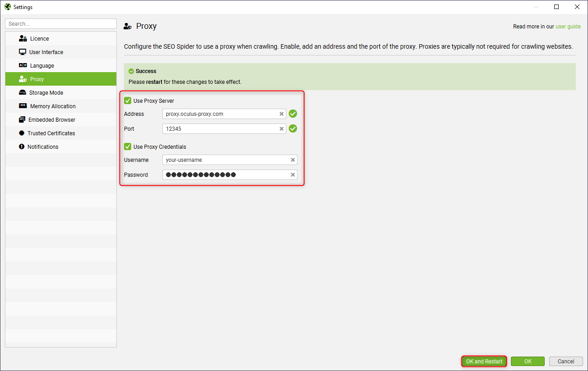Clear the Port field with X
The image size is (588, 371).
[281, 129]
